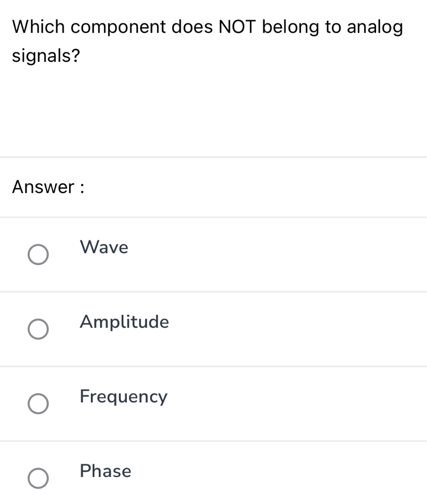
Task: Mark Phase as NOT an analog component
Action: click(38, 478)
